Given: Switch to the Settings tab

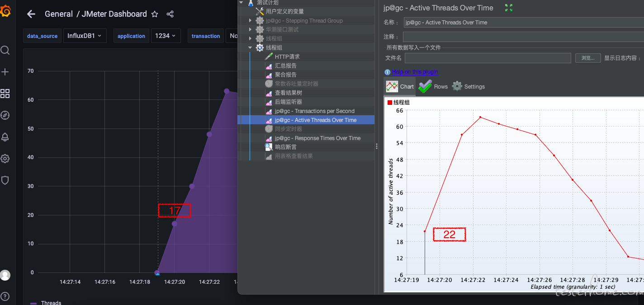Looking at the screenshot, I should click(x=469, y=86).
